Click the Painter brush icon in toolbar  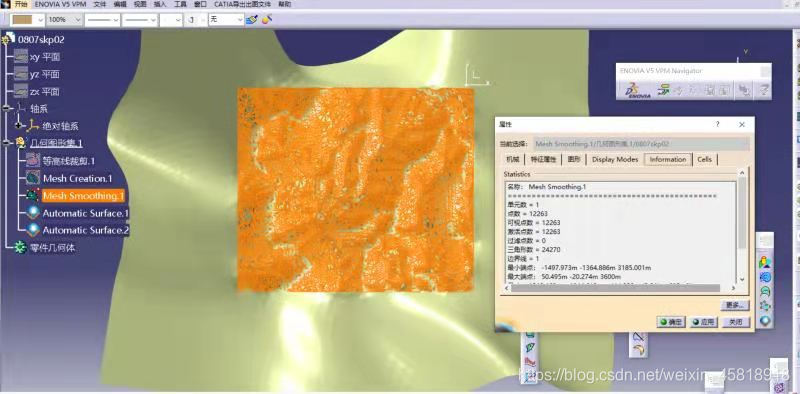pyautogui.click(x=252, y=19)
